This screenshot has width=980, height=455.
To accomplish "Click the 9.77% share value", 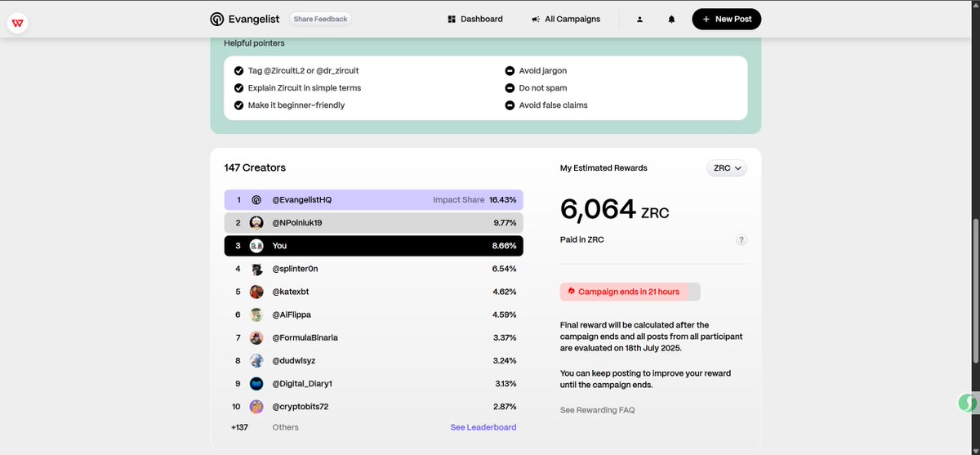I will coord(505,222).
